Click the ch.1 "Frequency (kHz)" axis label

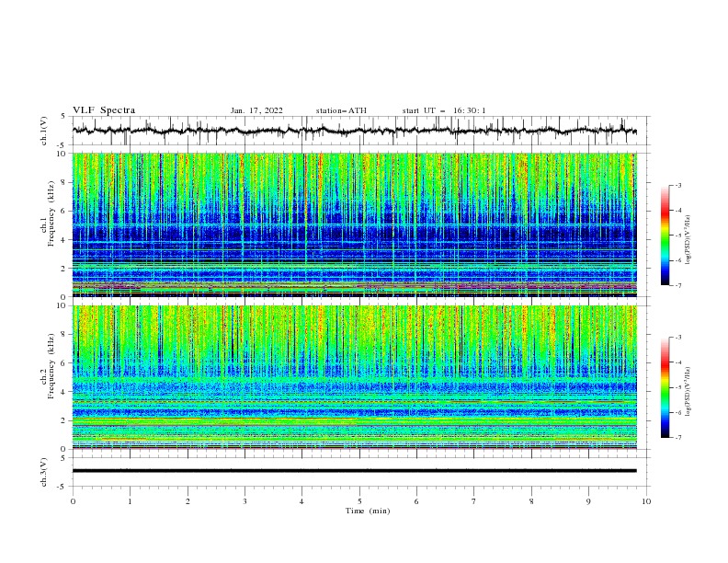[x=51, y=214]
